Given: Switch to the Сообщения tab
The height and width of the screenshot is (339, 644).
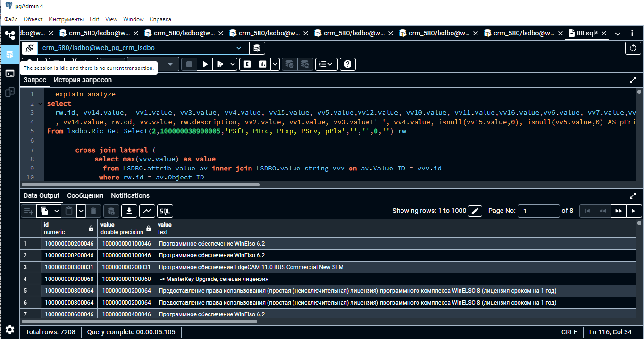Looking at the screenshot, I should [85, 195].
